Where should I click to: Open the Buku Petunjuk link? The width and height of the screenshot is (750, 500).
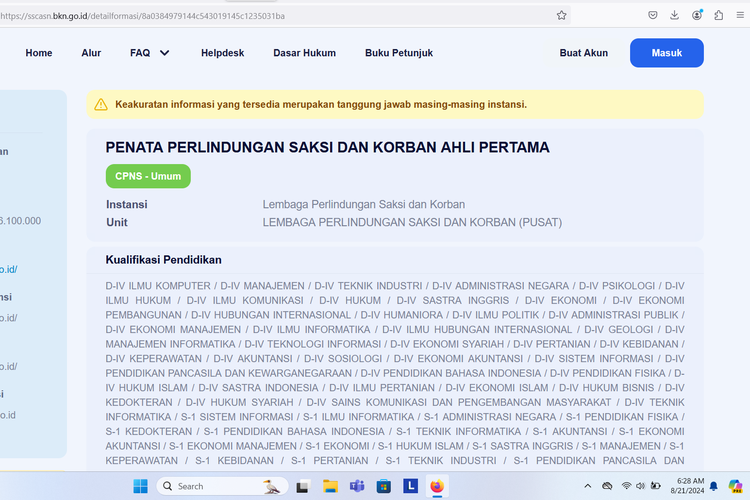click(x=399, y=53)
